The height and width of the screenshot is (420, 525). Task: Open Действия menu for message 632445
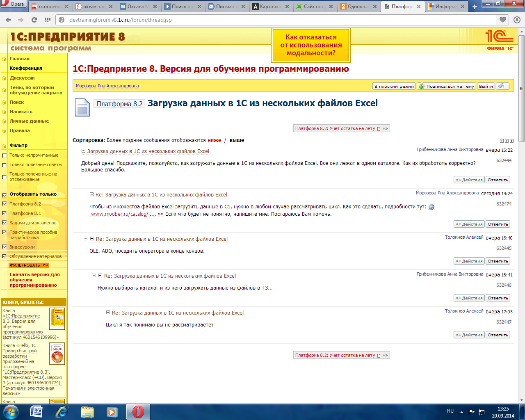pyautogui.click(x=469, y=261)
